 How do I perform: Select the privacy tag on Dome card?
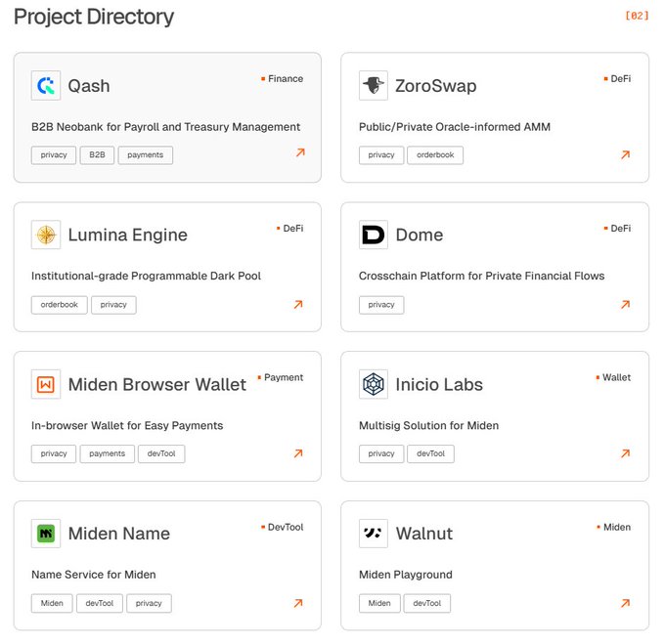pos(381,305)
